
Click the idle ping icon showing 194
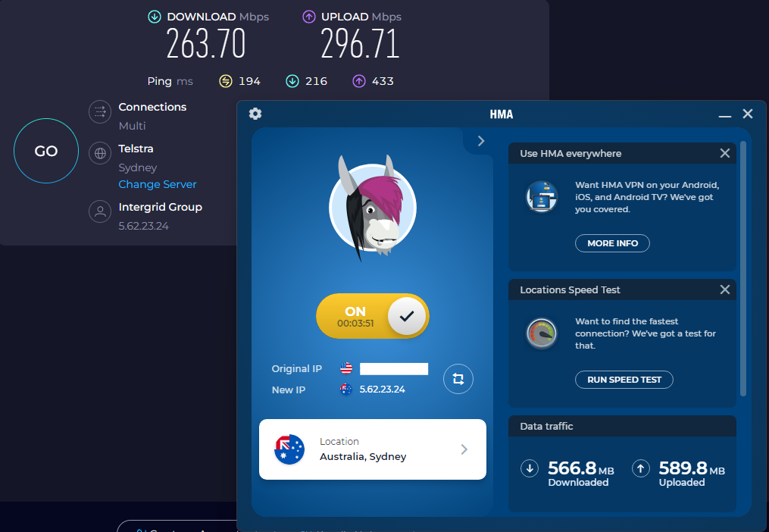226,81
